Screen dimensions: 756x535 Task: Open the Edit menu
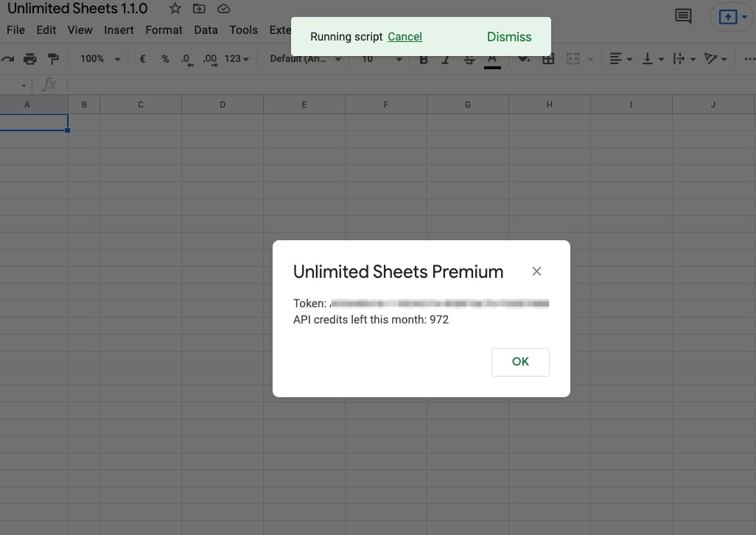coord(46,30)
